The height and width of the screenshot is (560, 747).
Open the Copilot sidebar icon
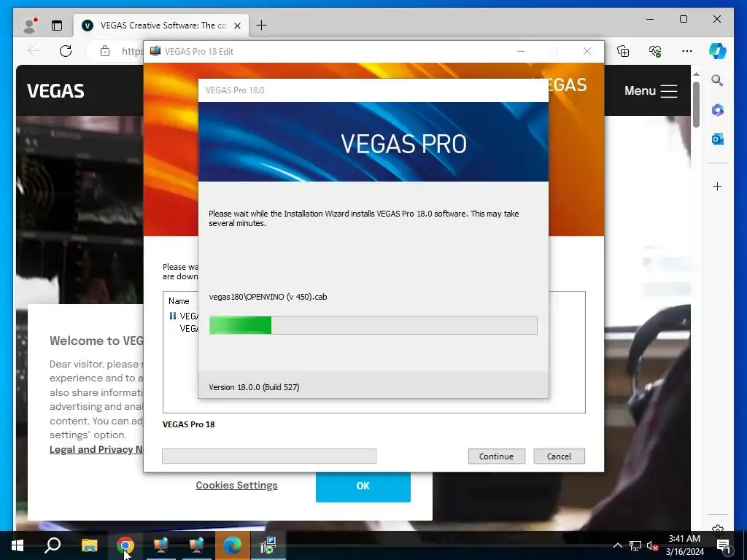tap(718, 51)
